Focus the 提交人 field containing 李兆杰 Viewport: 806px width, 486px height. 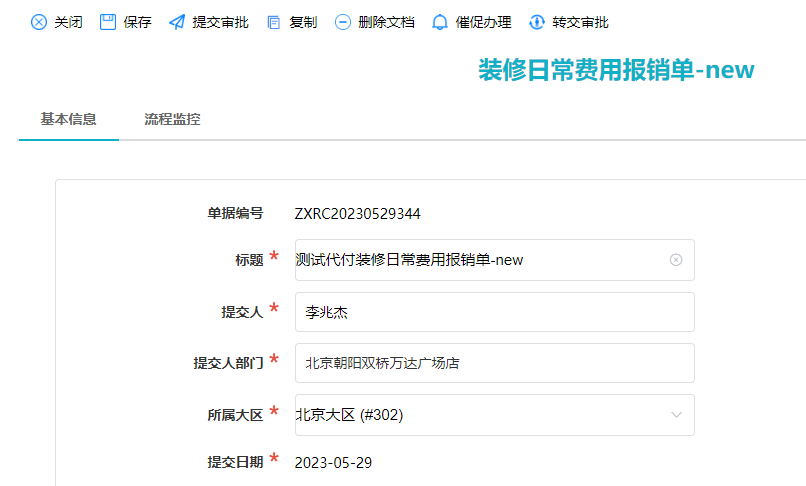494,312
